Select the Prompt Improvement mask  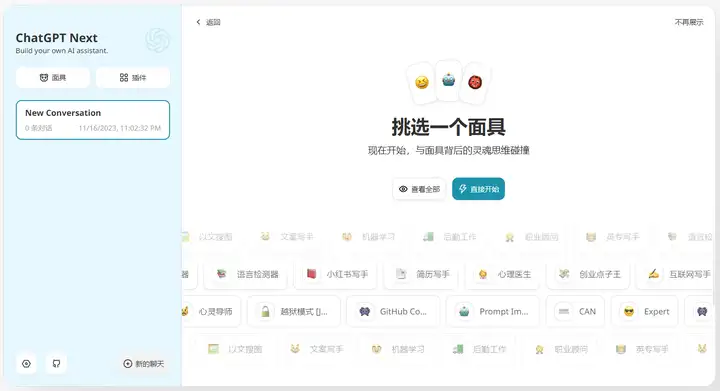(x=493, y=312)
